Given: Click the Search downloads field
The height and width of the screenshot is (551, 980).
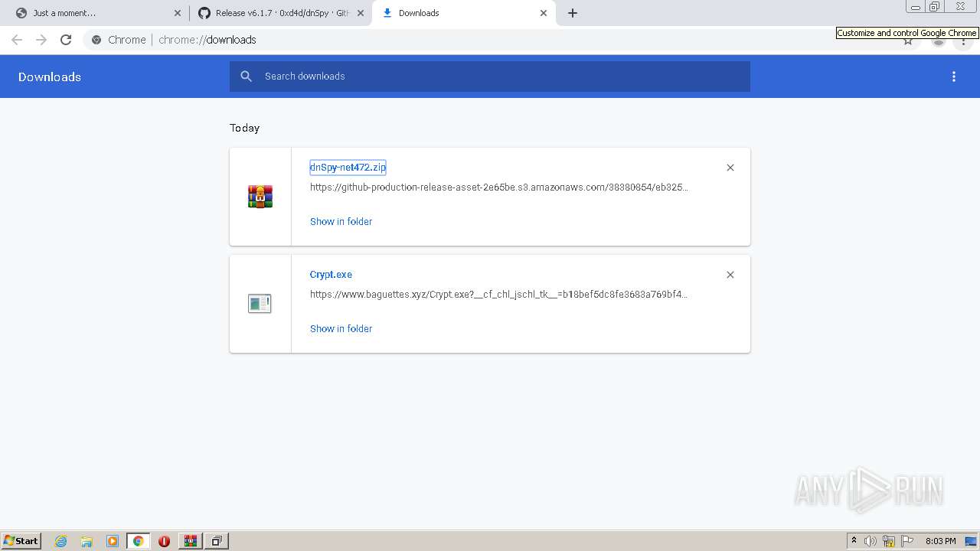Looking at the screenshot, I should 490,77.
